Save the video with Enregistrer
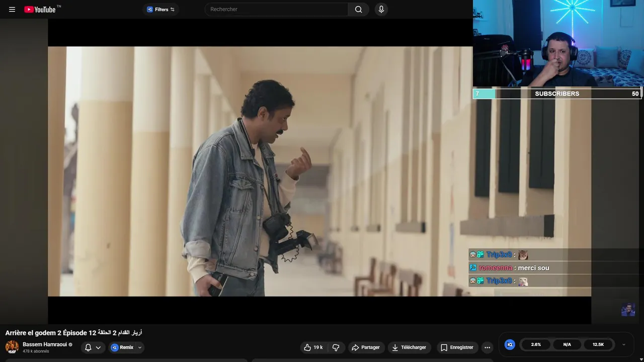 click(457, 347)
